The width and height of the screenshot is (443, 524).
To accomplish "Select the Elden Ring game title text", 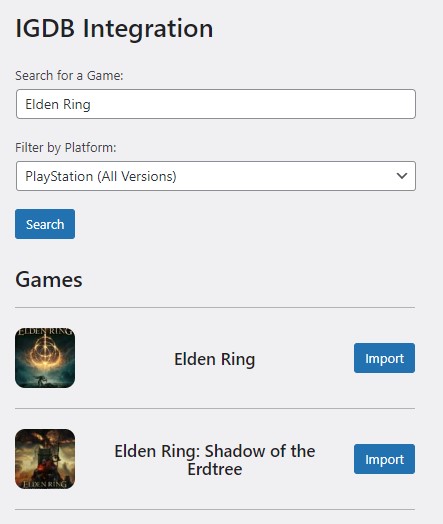I will pos(214,359).
